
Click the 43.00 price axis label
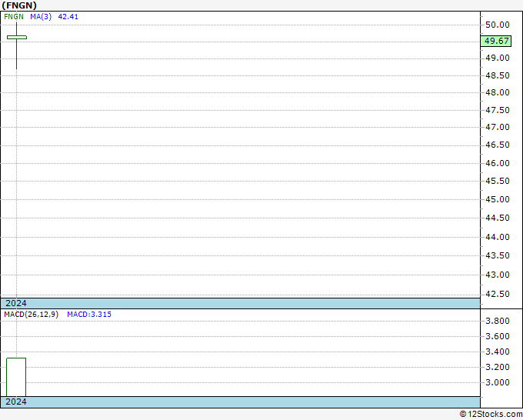click(498, 275)
